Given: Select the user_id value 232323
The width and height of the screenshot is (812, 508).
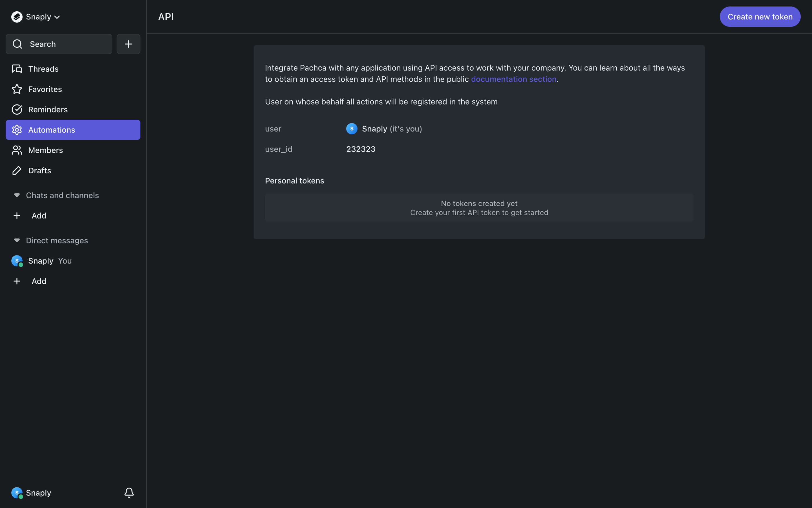Looking at the screenshot, I should point(361,149).
